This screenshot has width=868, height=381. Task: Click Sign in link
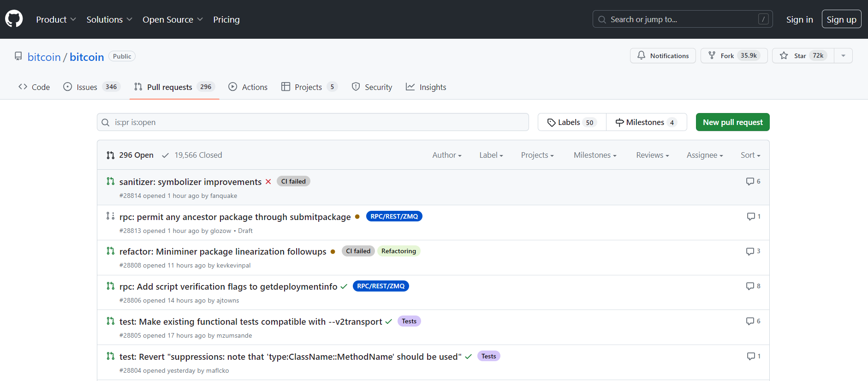point(800,19)
